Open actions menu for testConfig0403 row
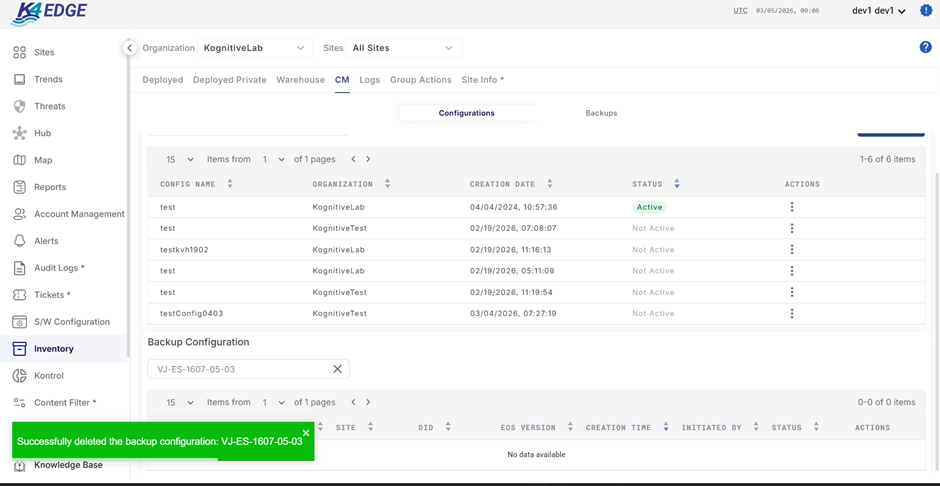940x486 pixels. click(792, 313)
